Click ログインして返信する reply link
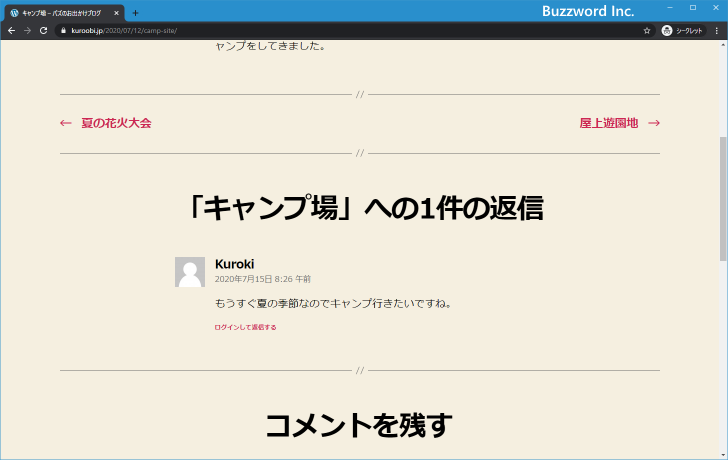 point(245,327)
